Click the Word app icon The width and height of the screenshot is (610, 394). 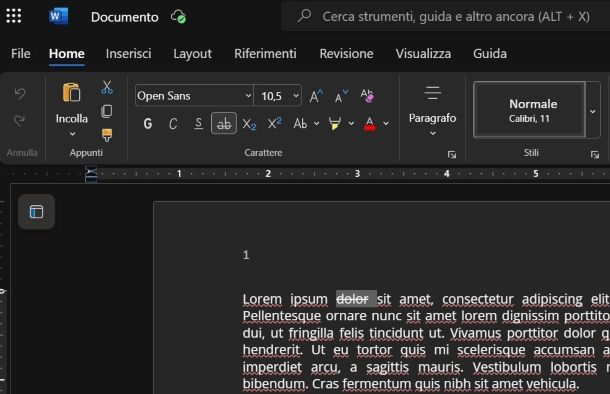[x=58, y=17]
